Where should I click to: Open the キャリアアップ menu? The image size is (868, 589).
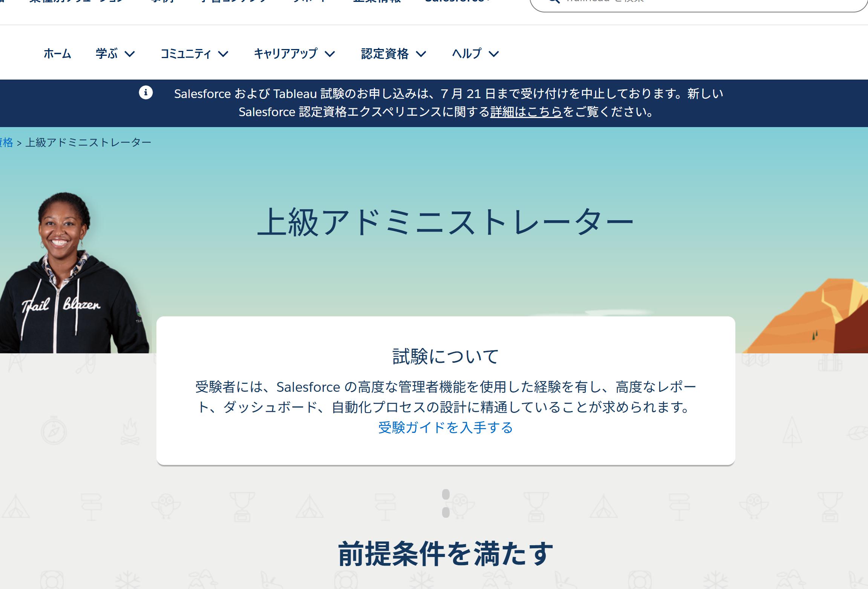(x=286, y=54)
